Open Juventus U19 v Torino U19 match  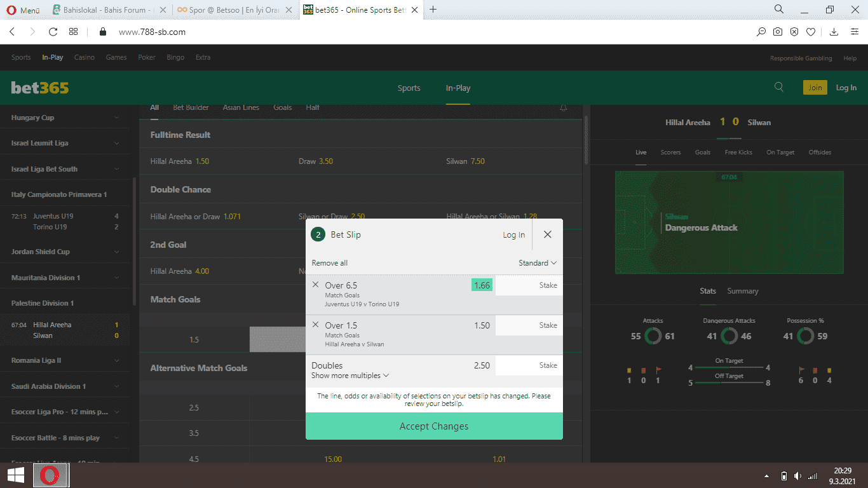[65, 221]
